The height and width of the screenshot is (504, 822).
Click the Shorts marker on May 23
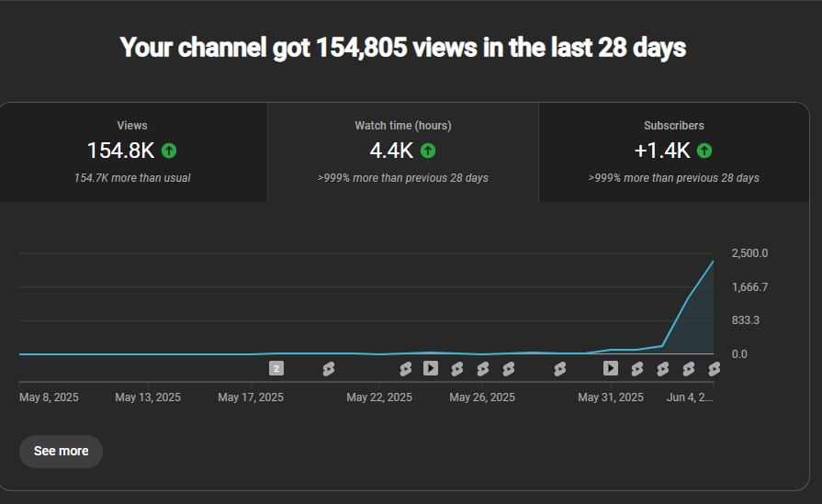[405, 369]
